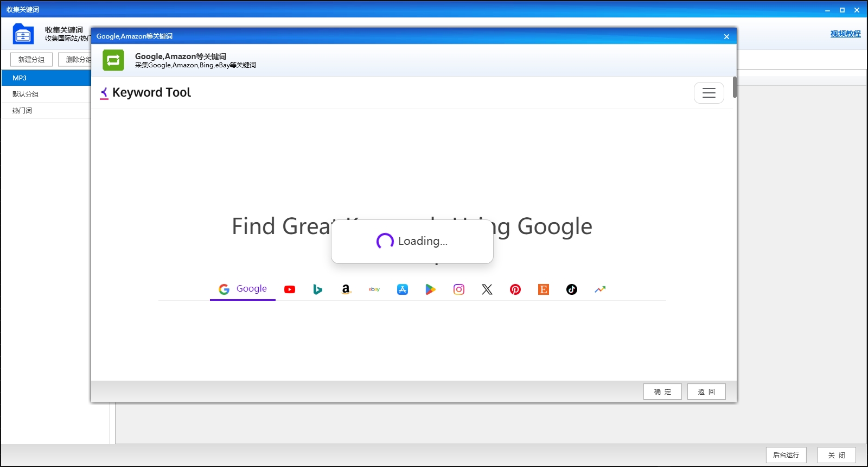
Task: Switch to the YouTube keyword icon
Action: (290, 289)
